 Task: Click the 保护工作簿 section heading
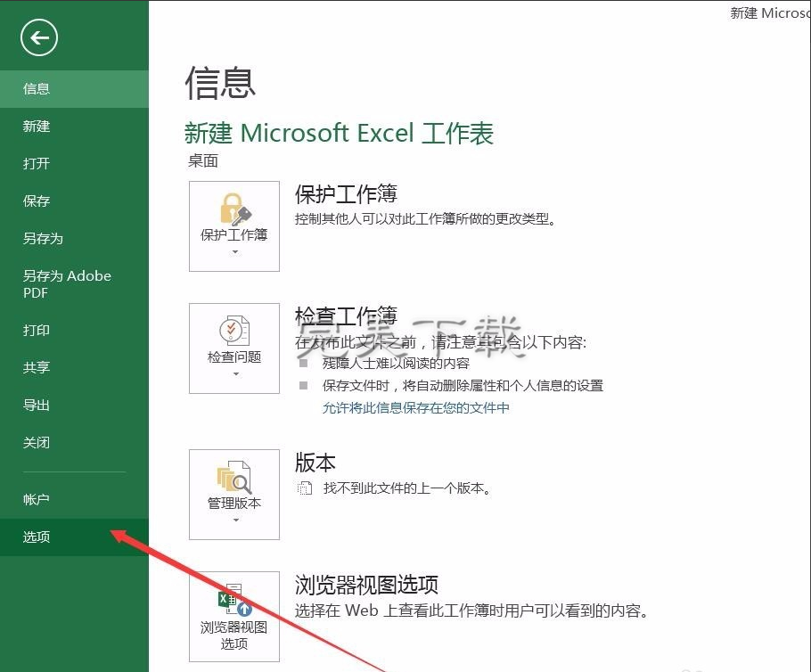pos(346,194)
